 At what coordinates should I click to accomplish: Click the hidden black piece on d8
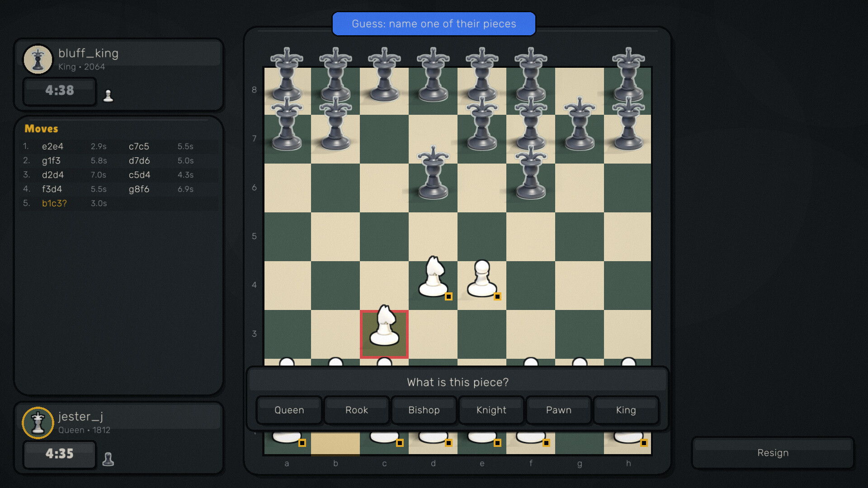[x=433, y=75]
